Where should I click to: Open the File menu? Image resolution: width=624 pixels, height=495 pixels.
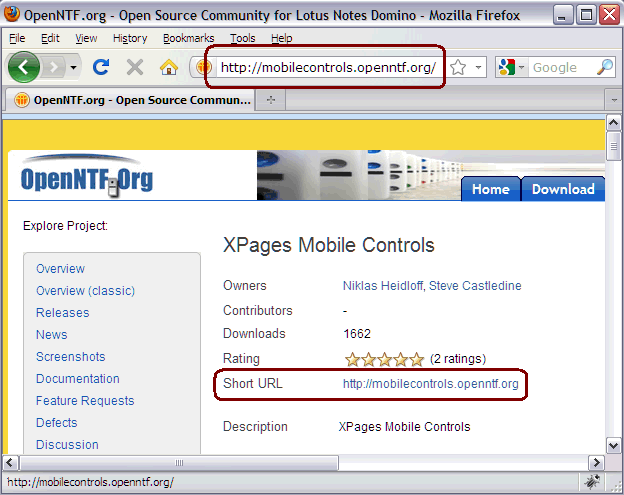17,38
